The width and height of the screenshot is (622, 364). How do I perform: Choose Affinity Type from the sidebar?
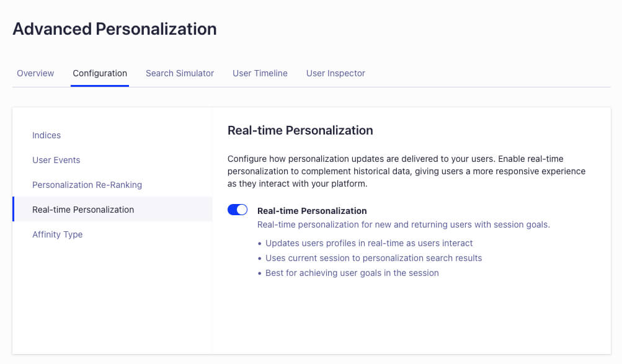(57, 234)
